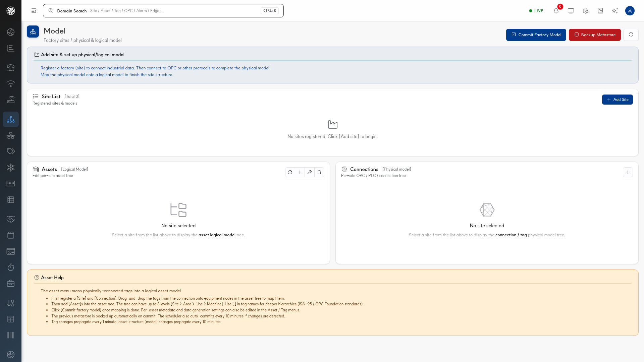Open the user profile avatar

click(x=630, y=11)
